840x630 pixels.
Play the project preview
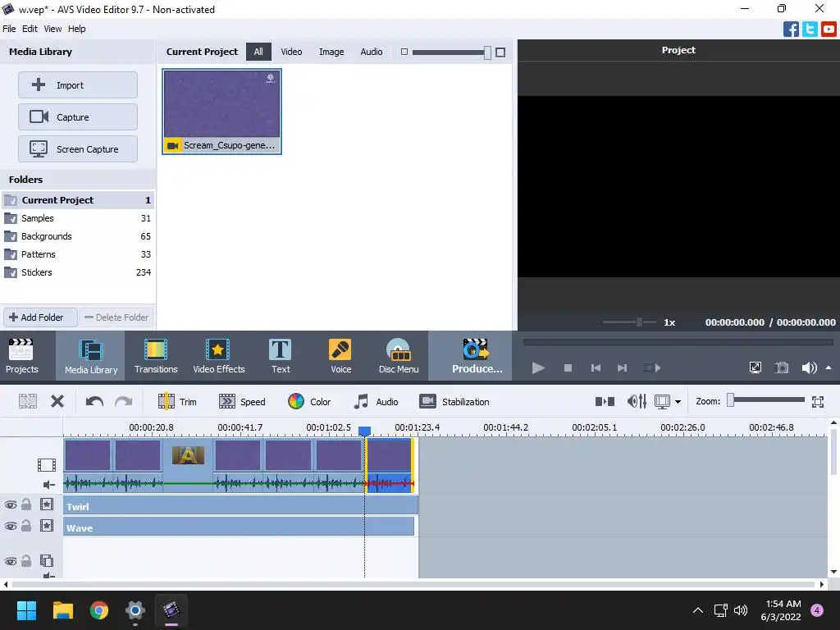(x=538, y=367)
